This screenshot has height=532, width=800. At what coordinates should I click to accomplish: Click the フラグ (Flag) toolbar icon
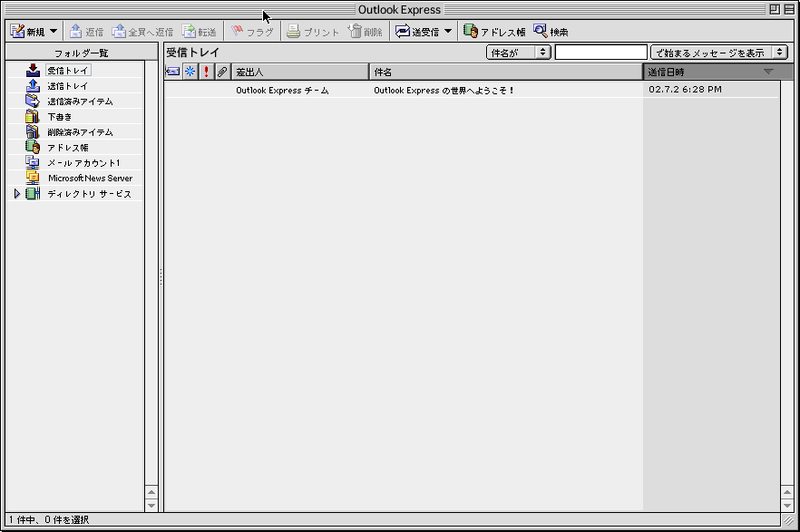point(238,31)
